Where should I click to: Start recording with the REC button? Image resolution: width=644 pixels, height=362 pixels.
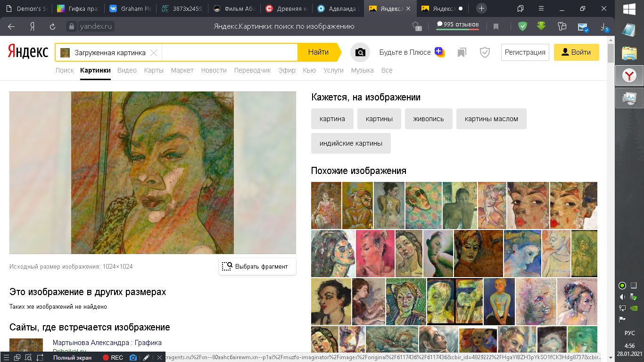click(113, 358)
